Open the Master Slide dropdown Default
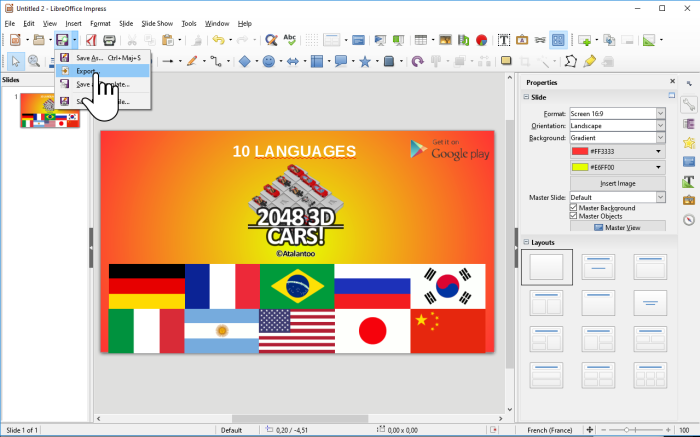This screenshot has height=437, width=700. coord(617,197)
